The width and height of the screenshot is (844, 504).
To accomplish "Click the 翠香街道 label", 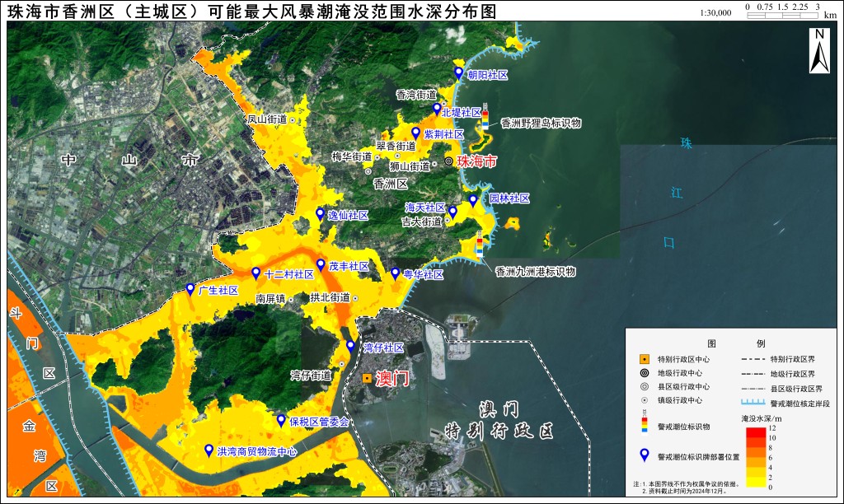I will 396,146.
